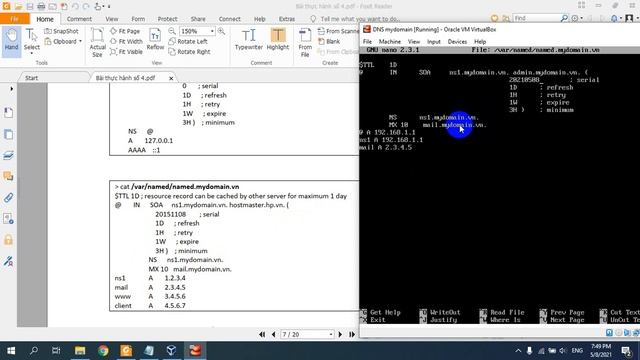
Task: Open the Attachments paperclip panel
Action: click(x=8, y=198)
